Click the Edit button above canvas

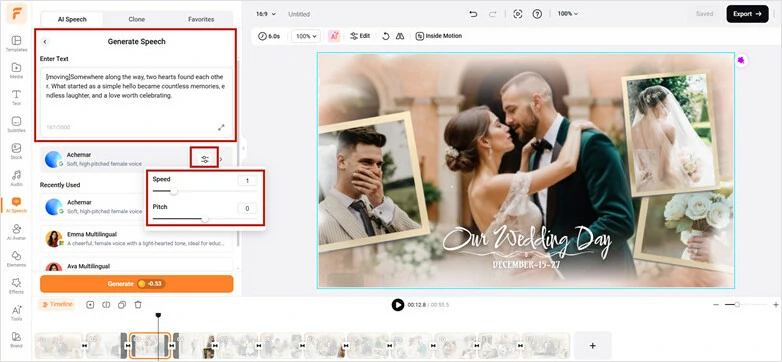pos(360,36)
